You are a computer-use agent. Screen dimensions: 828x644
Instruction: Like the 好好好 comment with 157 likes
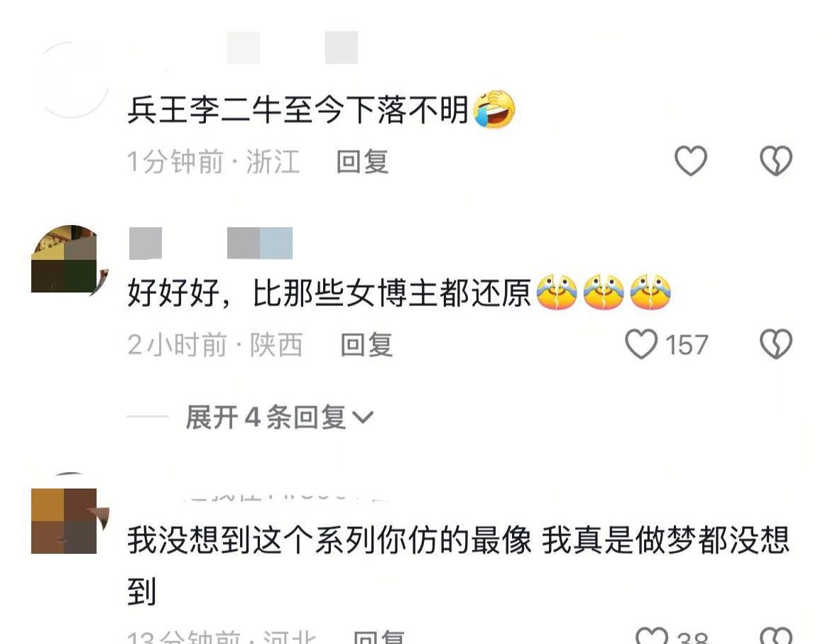[x=641, y=344]
